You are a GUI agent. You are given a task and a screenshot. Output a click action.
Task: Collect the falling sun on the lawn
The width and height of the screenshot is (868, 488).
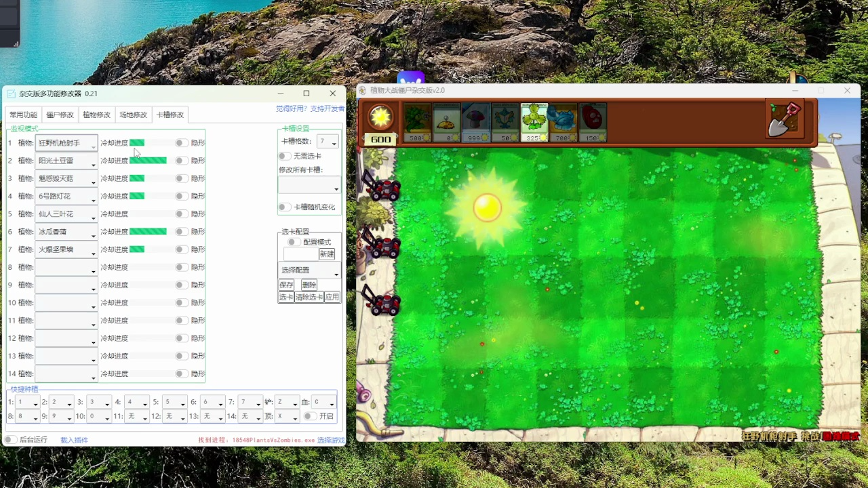coord(487,207)
